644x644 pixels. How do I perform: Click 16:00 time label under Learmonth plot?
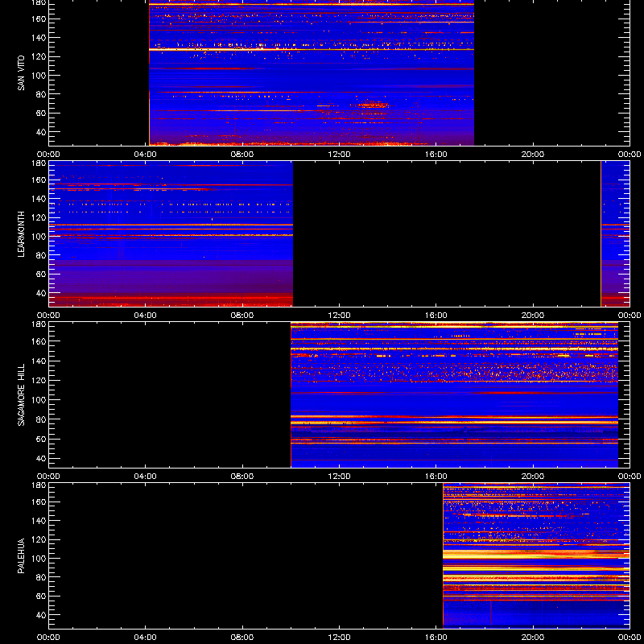(x=436, y=316)
